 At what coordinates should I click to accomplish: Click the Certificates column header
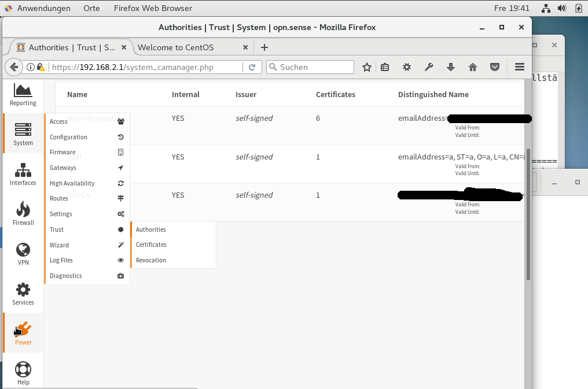tap(335, 94)
